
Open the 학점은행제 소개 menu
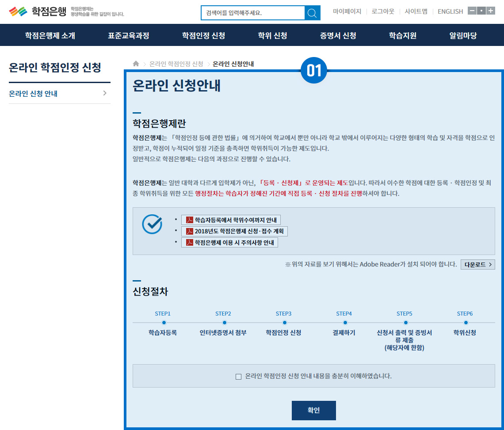click(50, 35)
